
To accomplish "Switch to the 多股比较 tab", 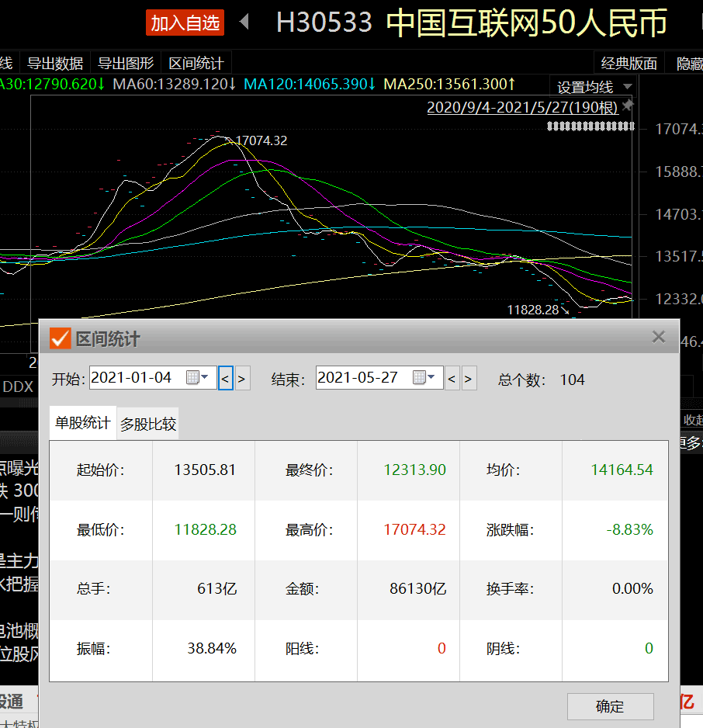I will coord(148,424).
